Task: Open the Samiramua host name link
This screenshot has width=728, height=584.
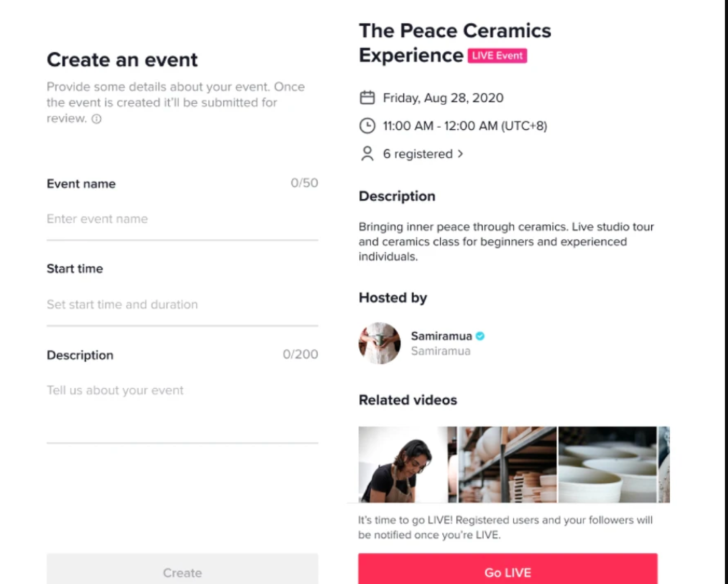Action: (441, 336)
